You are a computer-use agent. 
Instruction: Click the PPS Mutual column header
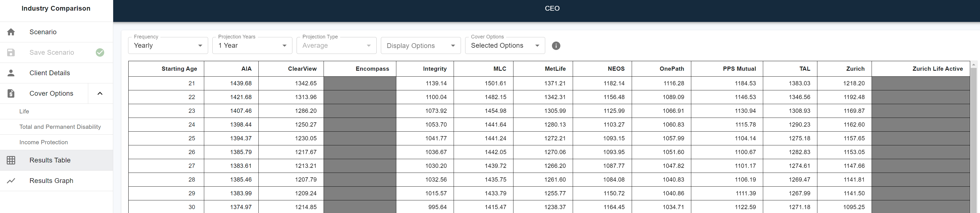pyautogui.click(x=727, y=69)
